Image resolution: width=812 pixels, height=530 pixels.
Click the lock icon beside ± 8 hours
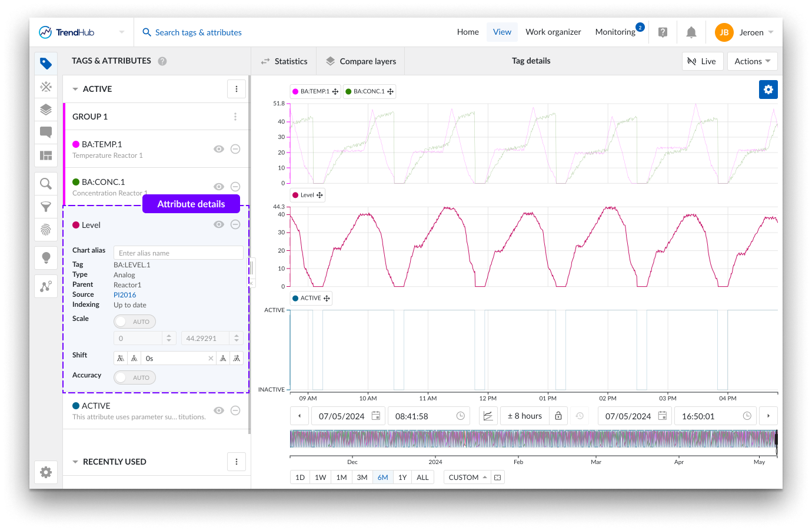click(558, 416)
